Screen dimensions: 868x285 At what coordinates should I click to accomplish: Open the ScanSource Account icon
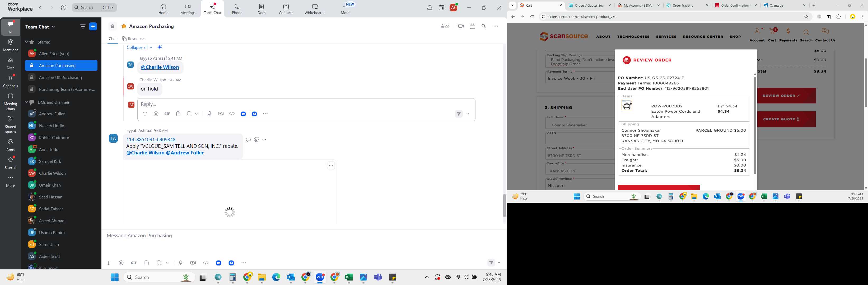[x=757, y=35]
